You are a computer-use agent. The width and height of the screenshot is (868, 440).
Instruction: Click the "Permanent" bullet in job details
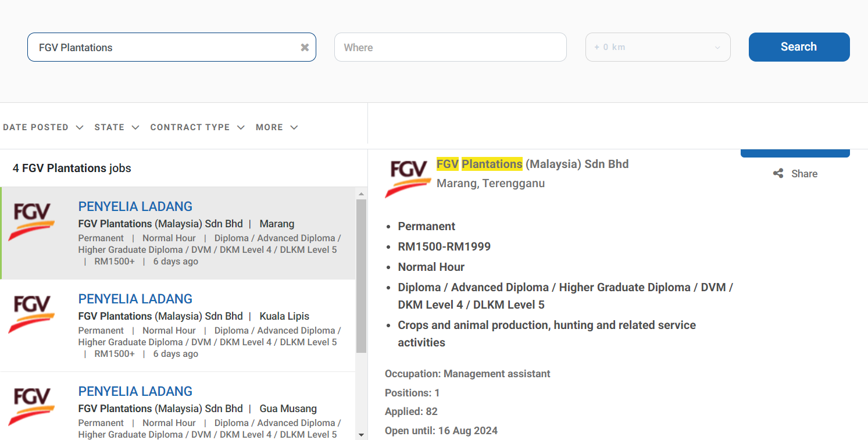(x=427, y=226)
